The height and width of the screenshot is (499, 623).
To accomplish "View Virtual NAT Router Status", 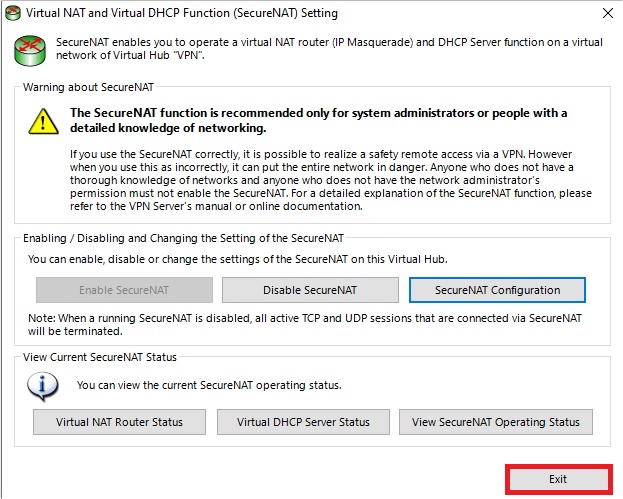I will [x=119, y=422].
